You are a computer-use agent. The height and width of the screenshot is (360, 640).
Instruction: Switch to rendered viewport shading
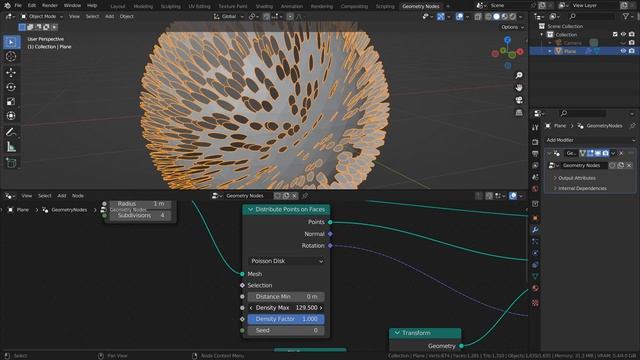(x=513, y=17)
